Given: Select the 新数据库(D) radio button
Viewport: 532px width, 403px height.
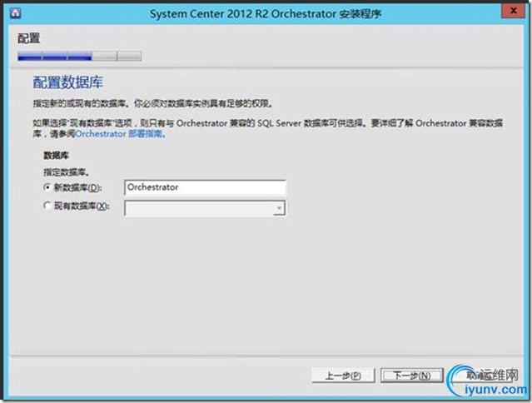Looking at the screenshot, I should (x=47, y=187).
